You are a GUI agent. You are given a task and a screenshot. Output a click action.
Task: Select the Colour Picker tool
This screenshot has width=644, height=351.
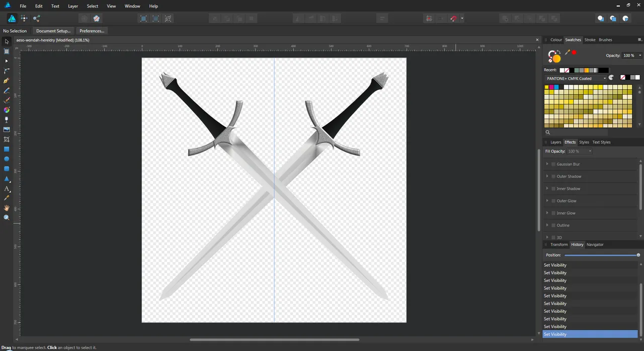[7, 198]
